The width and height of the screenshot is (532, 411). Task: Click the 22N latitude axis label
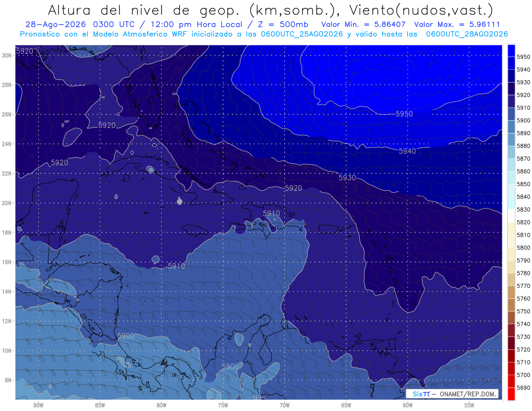tap(7, 173)
